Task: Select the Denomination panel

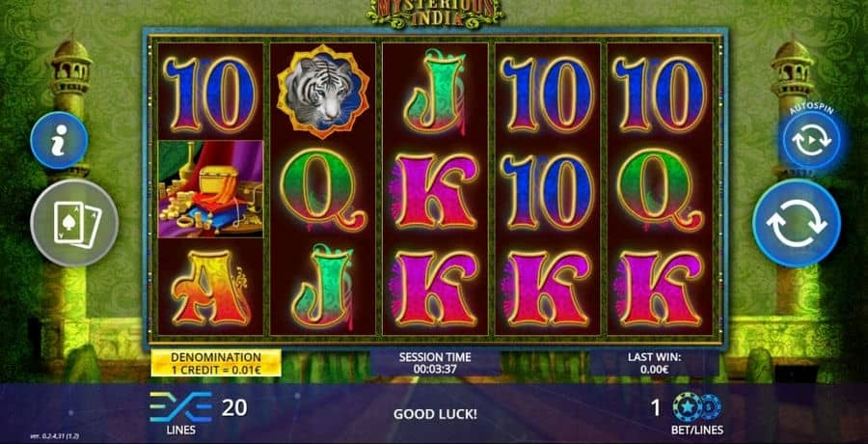Action: coord(216,363)
